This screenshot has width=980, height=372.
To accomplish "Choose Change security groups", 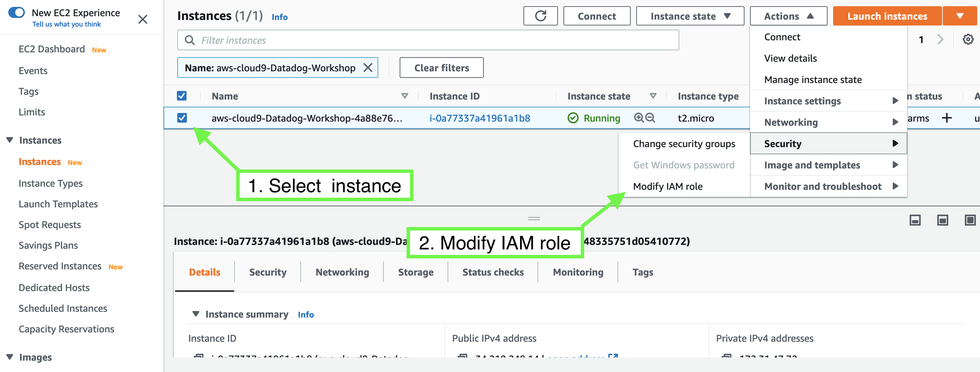I will [684, 144].
